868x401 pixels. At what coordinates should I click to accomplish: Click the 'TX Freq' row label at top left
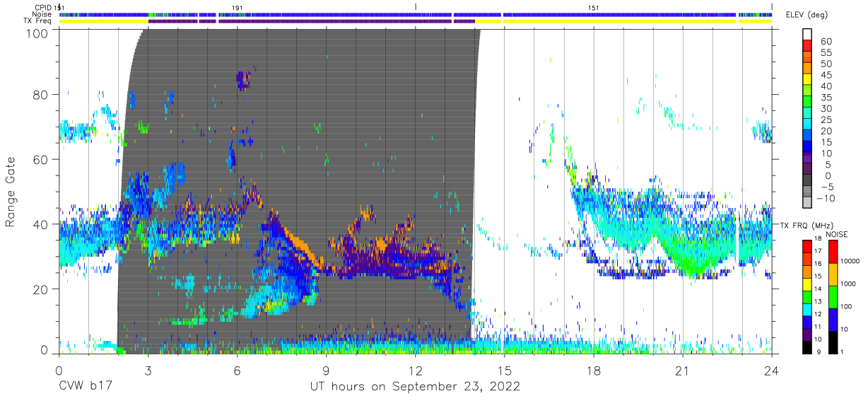point(38,21)
